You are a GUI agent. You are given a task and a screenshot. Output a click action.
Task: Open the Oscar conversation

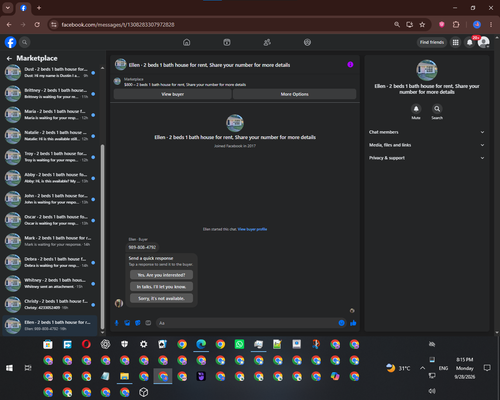(50, 220)
